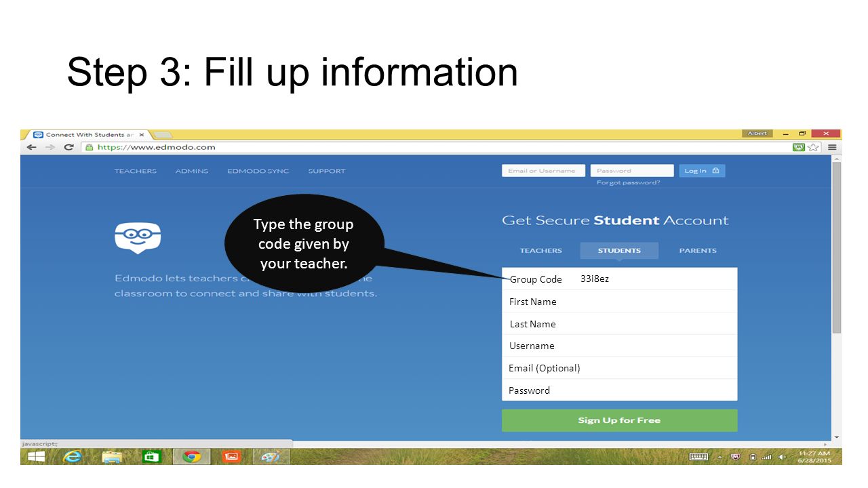Reload the page with the refresh icon

tap(68, 147)
